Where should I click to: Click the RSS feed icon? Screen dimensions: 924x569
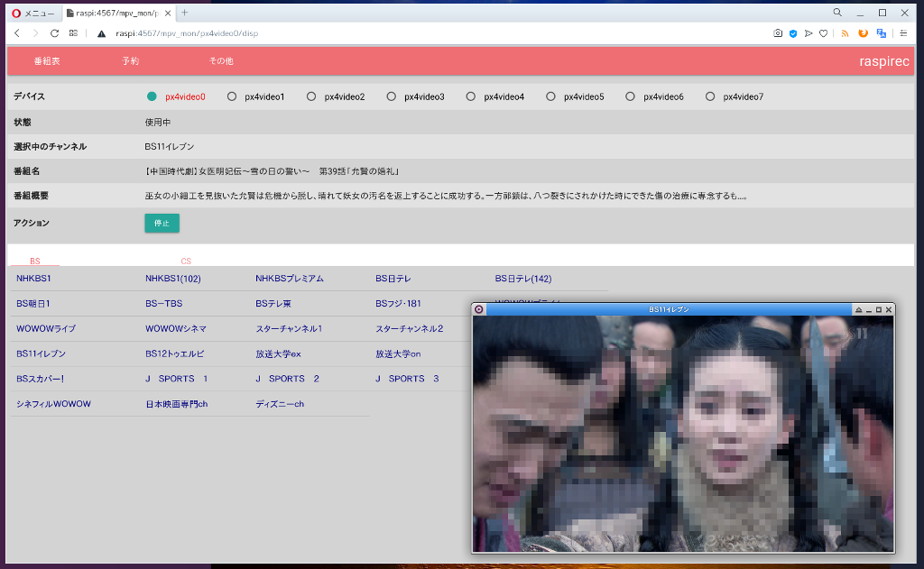pyautogui.click(x=845, y=33)
